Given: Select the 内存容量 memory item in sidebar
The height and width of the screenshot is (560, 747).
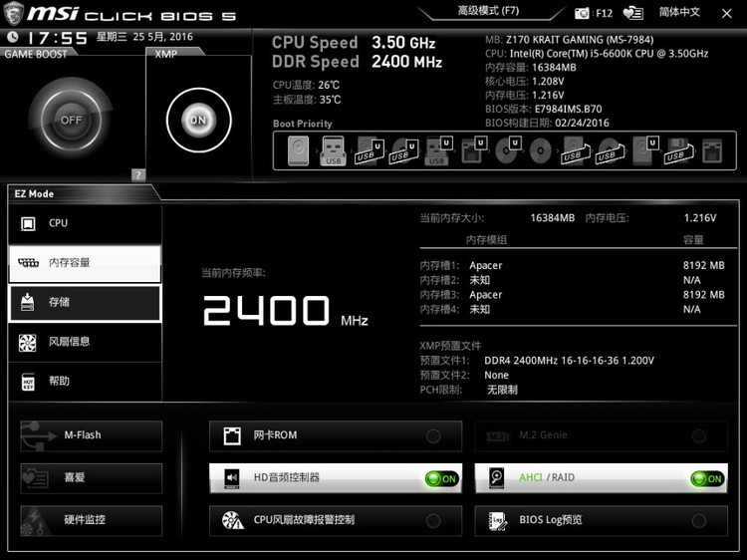Looking at the screenshot, I should (85, 263).
